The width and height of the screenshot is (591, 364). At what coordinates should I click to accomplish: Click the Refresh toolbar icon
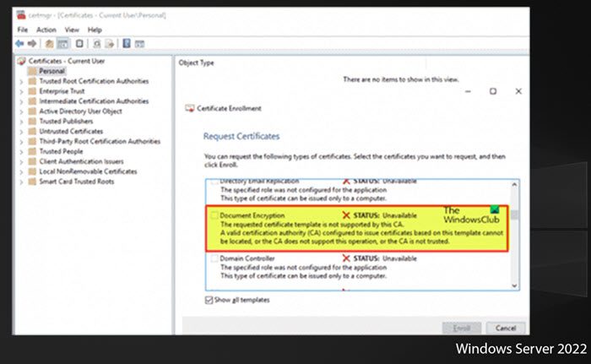(97, 44)
